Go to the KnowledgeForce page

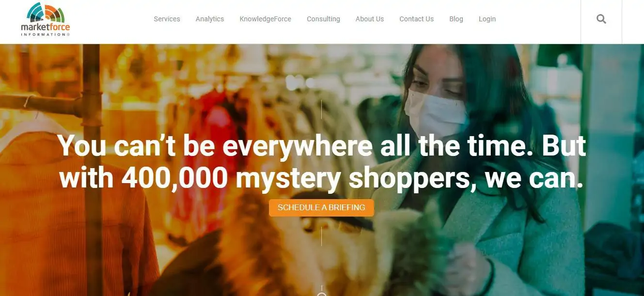click(266, 19)
